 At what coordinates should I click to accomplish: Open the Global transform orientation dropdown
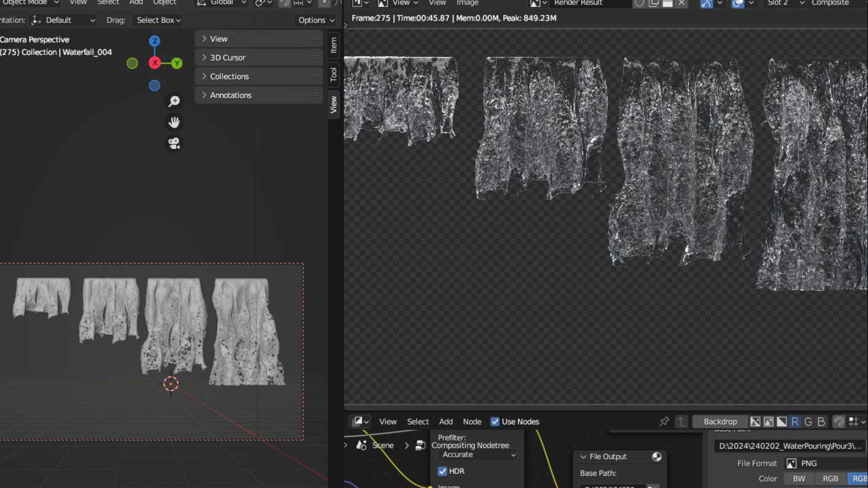point(222,3)
